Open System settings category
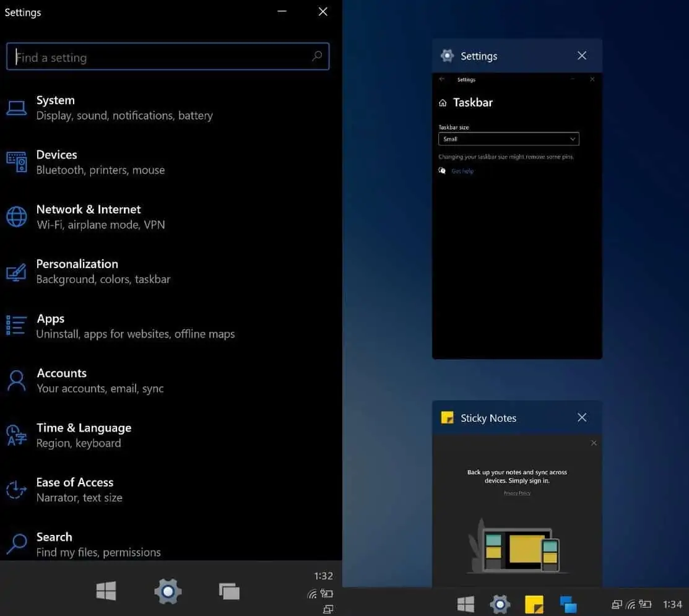Image resolution: width=689 pixels, height=616 pixels. 124,108
